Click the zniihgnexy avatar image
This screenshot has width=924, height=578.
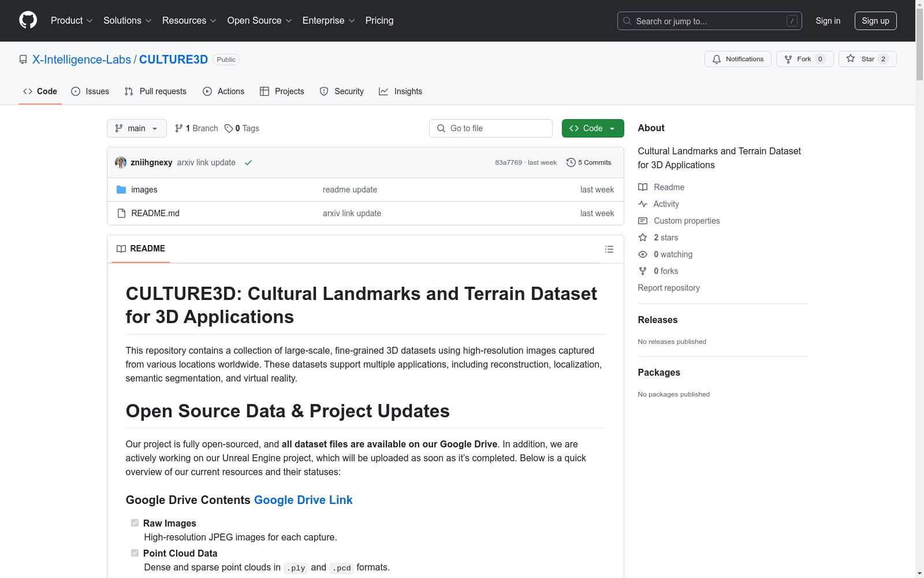point(121,162)
